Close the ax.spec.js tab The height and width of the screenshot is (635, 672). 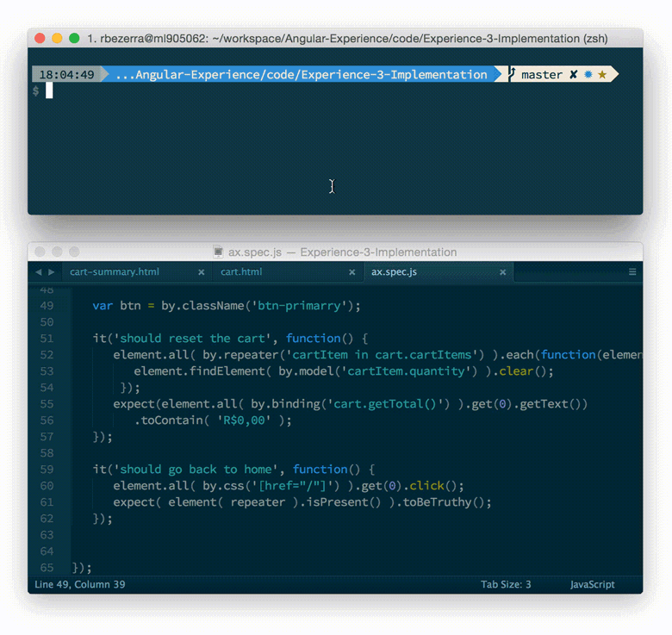click(503, 272)
